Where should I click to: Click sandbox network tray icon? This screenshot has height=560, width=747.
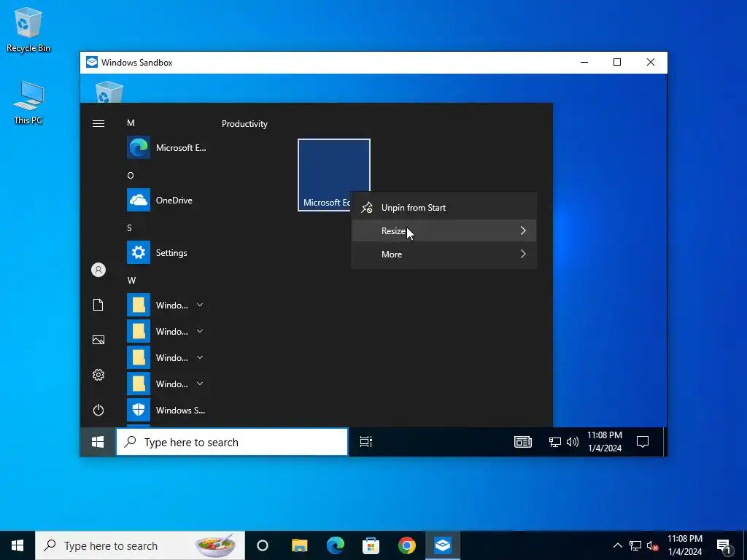[554, 442]
